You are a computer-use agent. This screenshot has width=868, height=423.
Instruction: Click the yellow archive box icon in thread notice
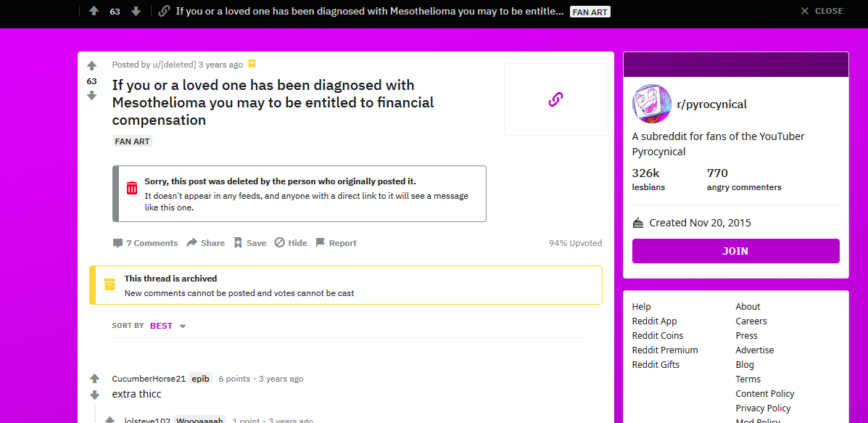click(x=109, y=284)
